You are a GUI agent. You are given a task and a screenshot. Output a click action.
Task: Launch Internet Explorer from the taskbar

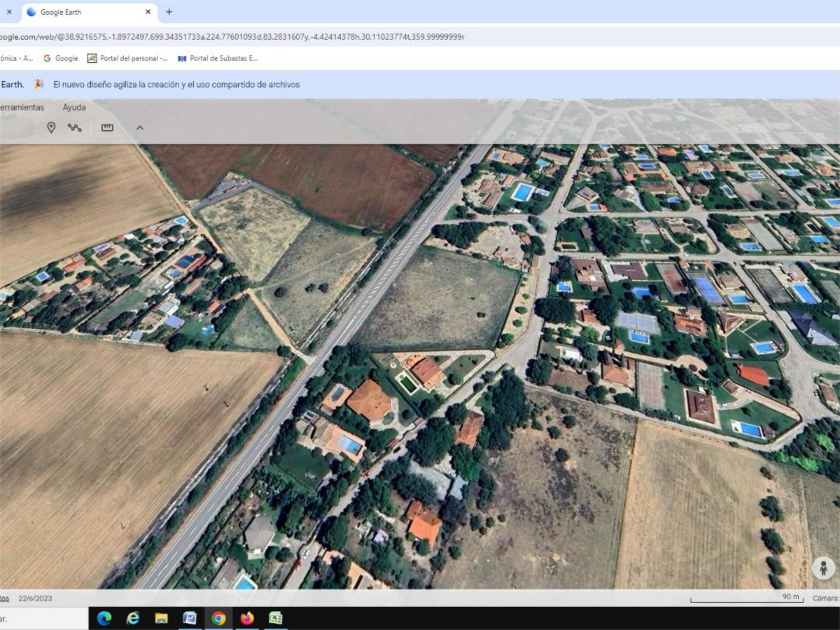(133, 618)
